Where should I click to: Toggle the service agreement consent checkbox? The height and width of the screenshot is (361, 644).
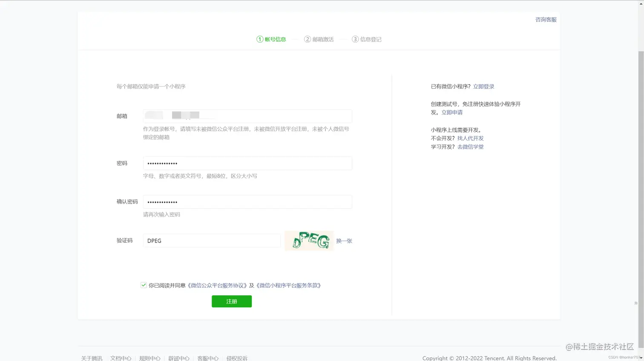click(x=144, y=285)
